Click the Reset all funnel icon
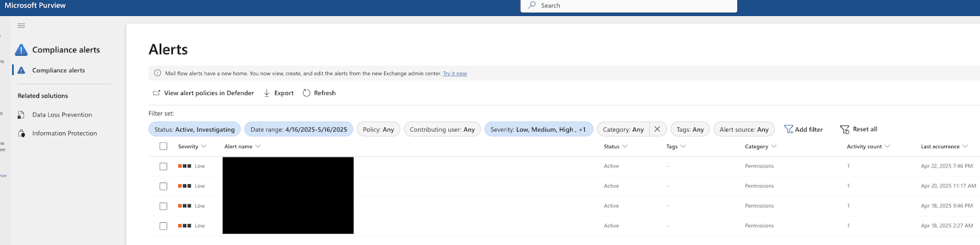The width and height of the screenshot is (980, 245). pyautogui.click(x=845, y=129)
